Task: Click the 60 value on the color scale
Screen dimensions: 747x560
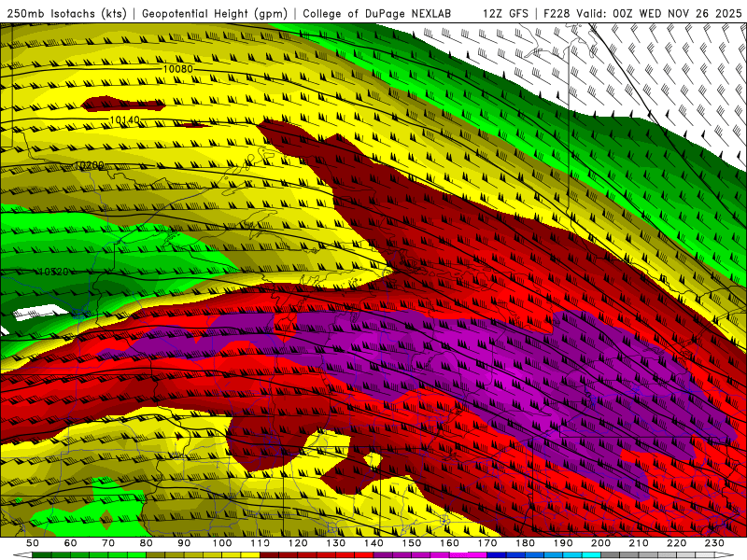Action: (70, 543)
